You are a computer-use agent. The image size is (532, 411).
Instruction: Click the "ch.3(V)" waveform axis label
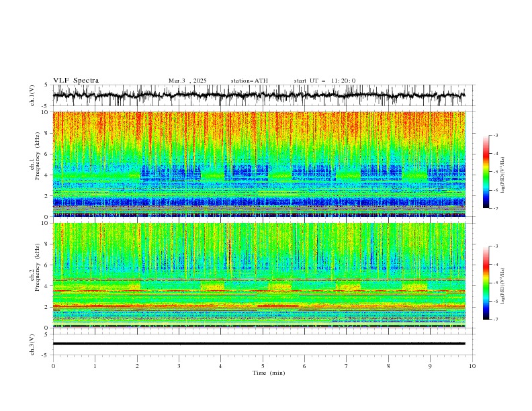[x=32, y=345]
